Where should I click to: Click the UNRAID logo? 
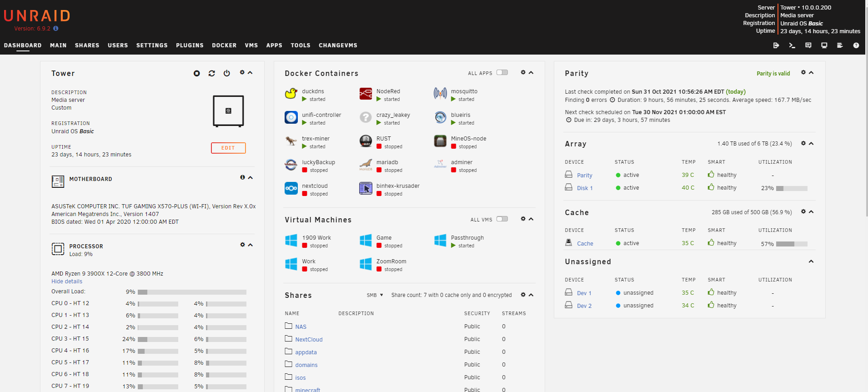tap(37, 16)
